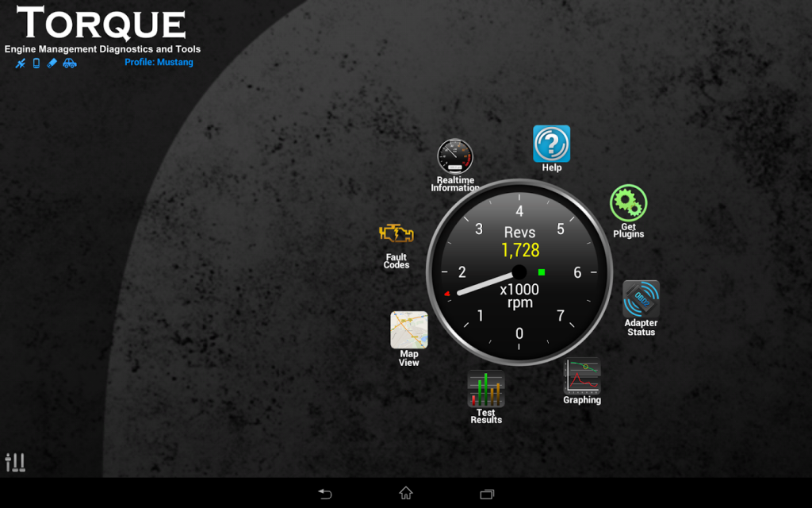Click the GPS satellite status icon

(20, 63)
